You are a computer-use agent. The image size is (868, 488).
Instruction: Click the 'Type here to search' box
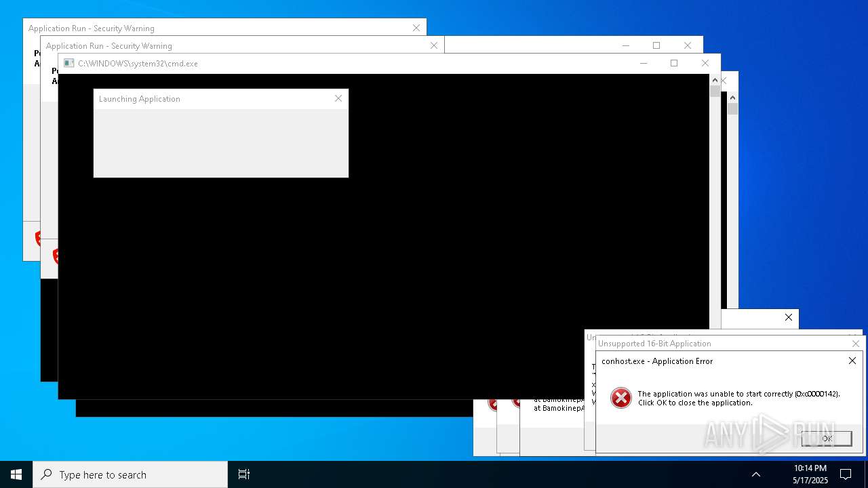(x=130, y=474)
